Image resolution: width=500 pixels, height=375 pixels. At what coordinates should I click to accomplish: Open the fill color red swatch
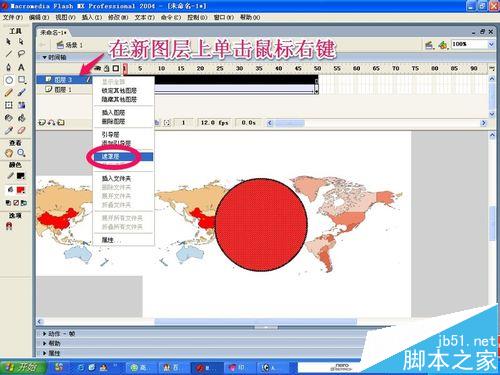click(21, 190)
